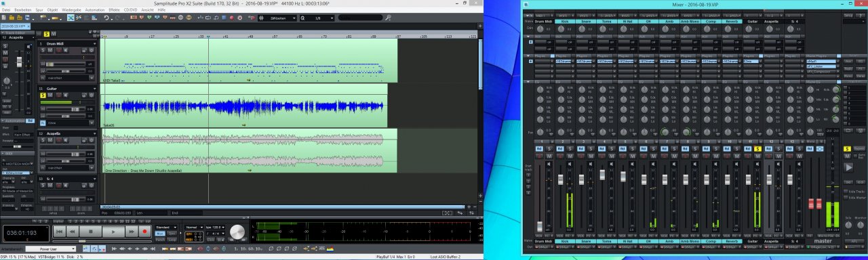Click the zoom out minus icon
The image size is (868, 260).
(475, 207)
